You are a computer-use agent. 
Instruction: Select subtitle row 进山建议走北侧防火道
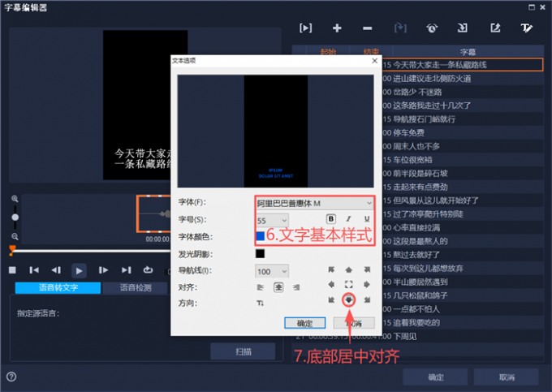(x=462, y=79)
